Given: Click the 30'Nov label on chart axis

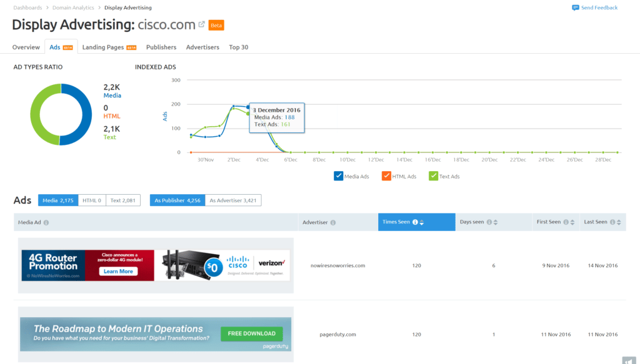Looking at the screenshot, I should 206,160.
